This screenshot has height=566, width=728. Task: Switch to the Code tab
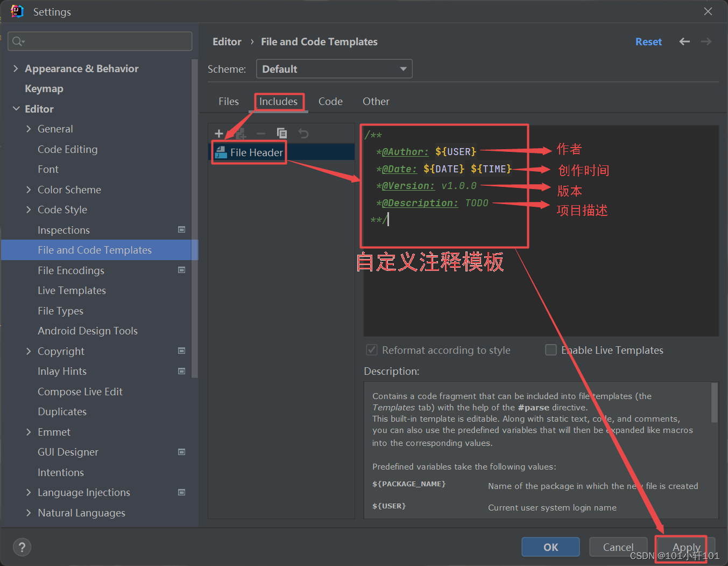pyautogui.click(x=330, y=101)
